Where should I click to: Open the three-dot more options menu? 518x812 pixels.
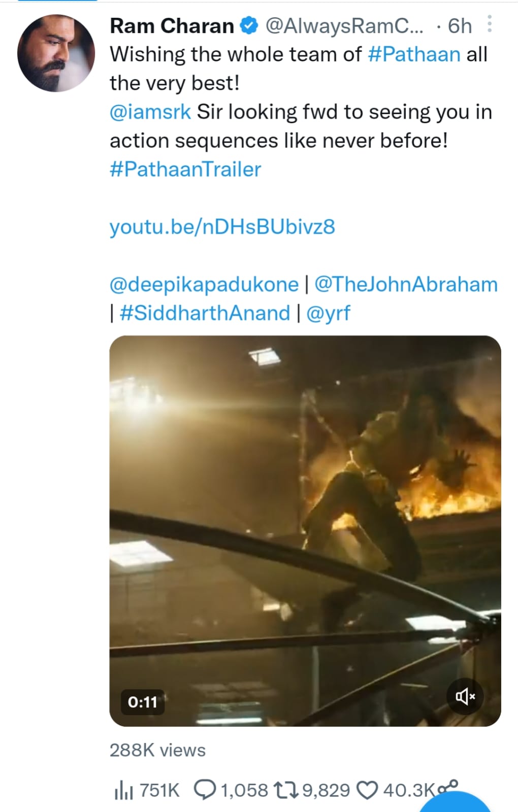489,24
